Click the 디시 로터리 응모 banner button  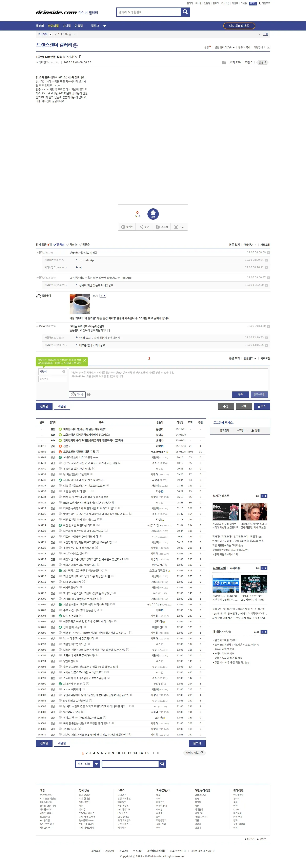pyautogui.click(x=239, y=26)
